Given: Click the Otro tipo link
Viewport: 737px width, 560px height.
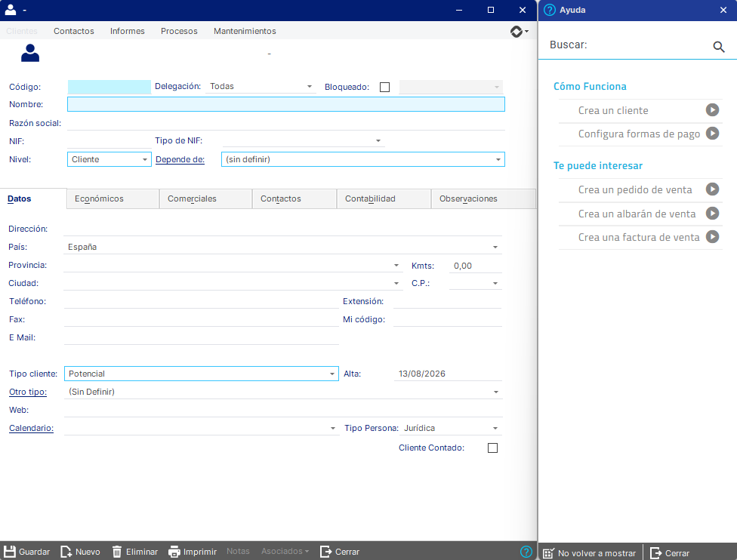Looking at the screenshot, I should point(28,392).
